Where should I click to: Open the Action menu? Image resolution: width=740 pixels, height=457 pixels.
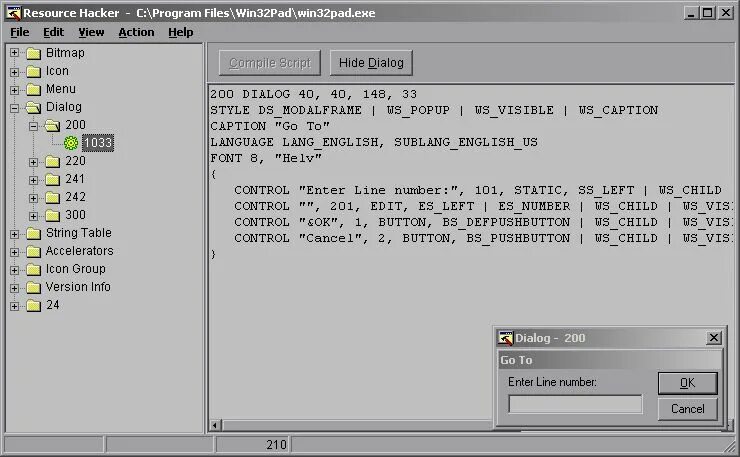(x=136, y=32)
